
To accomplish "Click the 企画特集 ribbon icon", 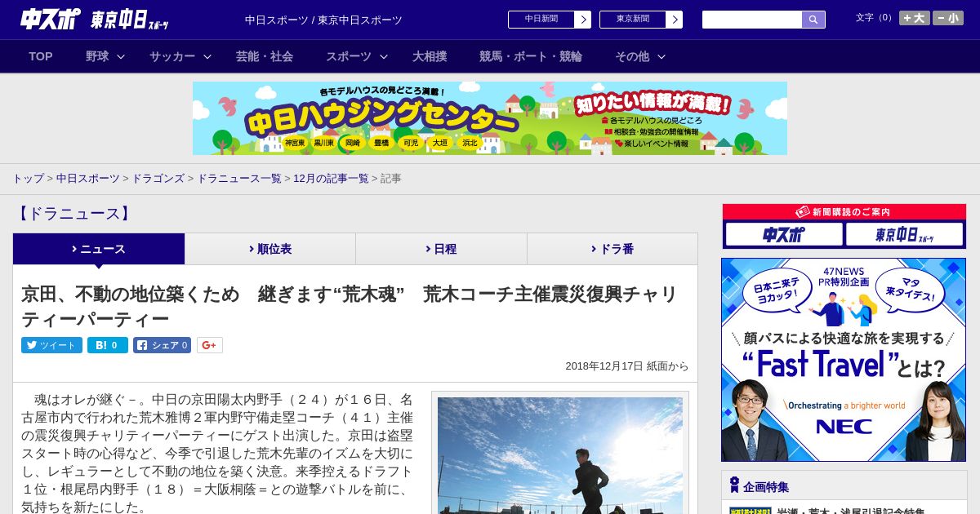I will click(734, 485).
